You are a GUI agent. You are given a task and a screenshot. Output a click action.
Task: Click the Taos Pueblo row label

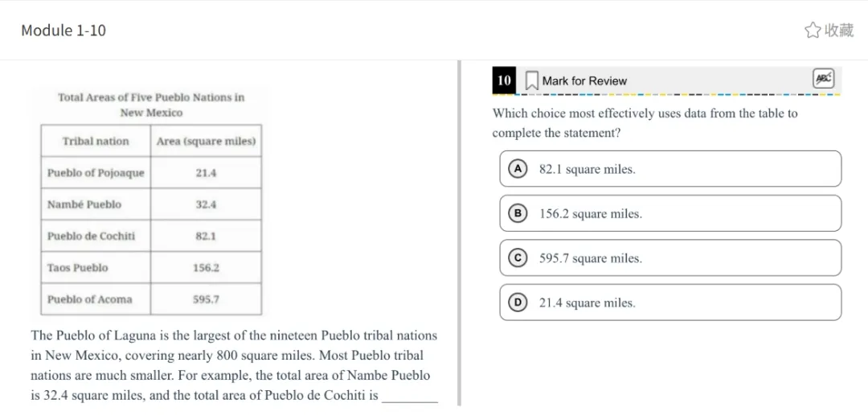pyautogui.click(x=77, y=268)
